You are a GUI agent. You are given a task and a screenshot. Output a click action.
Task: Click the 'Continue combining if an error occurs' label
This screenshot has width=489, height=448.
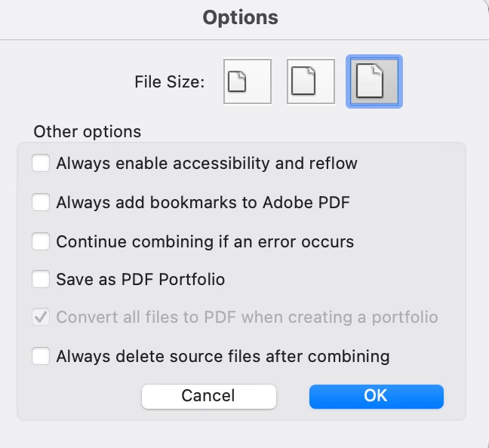[205, 242]
